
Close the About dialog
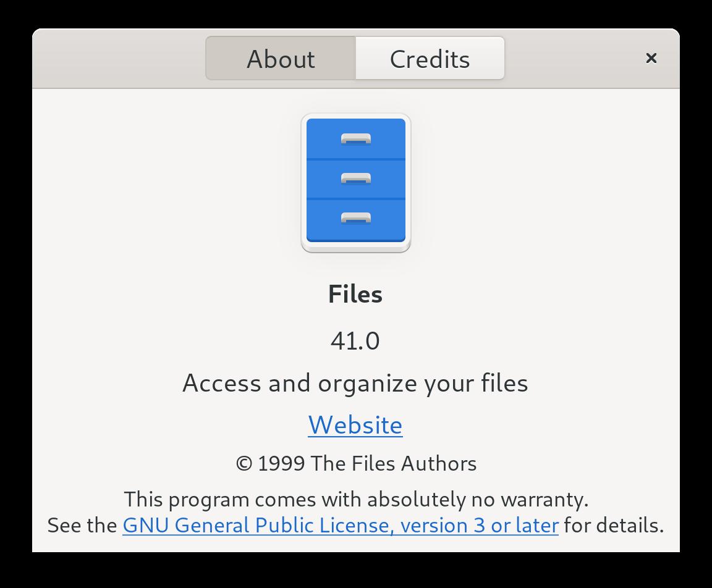coord(651,58)
